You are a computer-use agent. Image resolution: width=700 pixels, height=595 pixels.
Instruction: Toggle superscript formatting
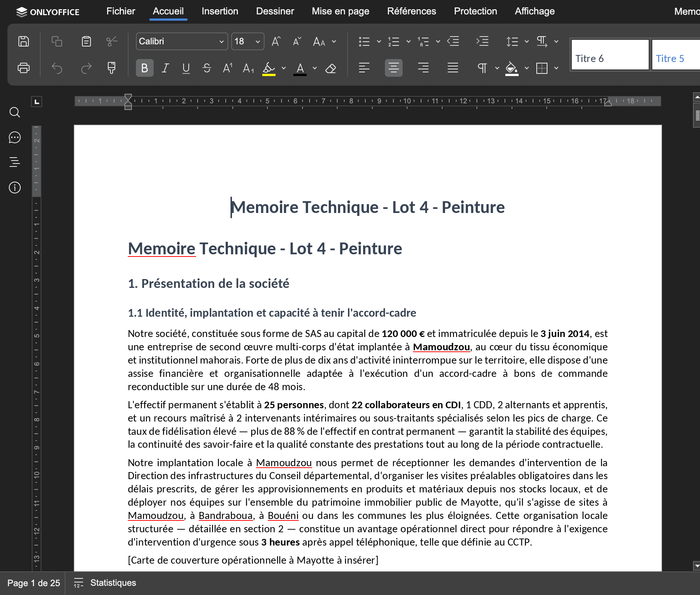tap(228, 68)
